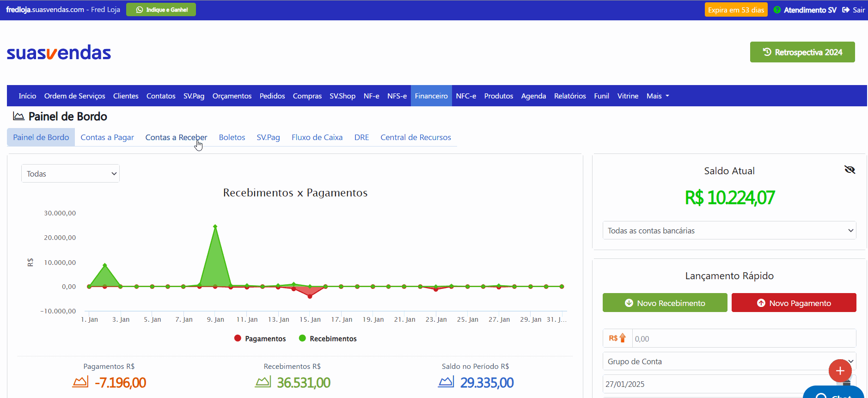Image resolution: width=868 pixels, height=398 pixels.
Task: Click the red plus floating button
Action: pos(840,370)
